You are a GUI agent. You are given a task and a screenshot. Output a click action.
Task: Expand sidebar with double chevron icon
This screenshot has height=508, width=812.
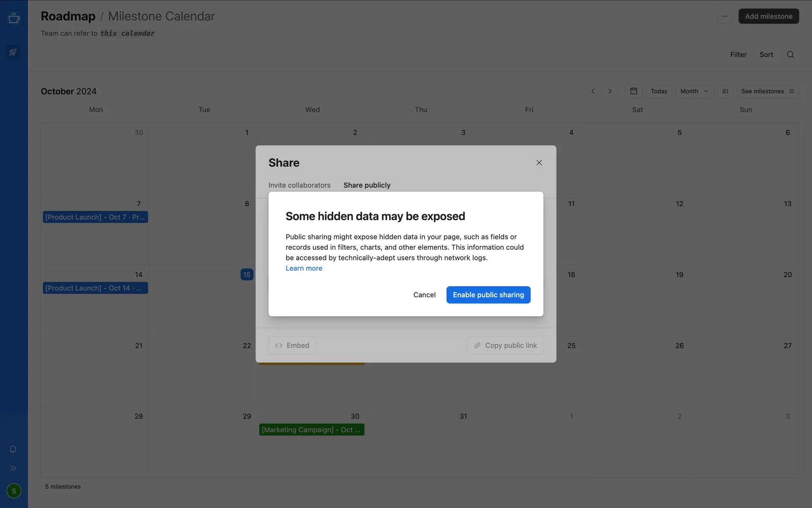[x=13, y=468]
